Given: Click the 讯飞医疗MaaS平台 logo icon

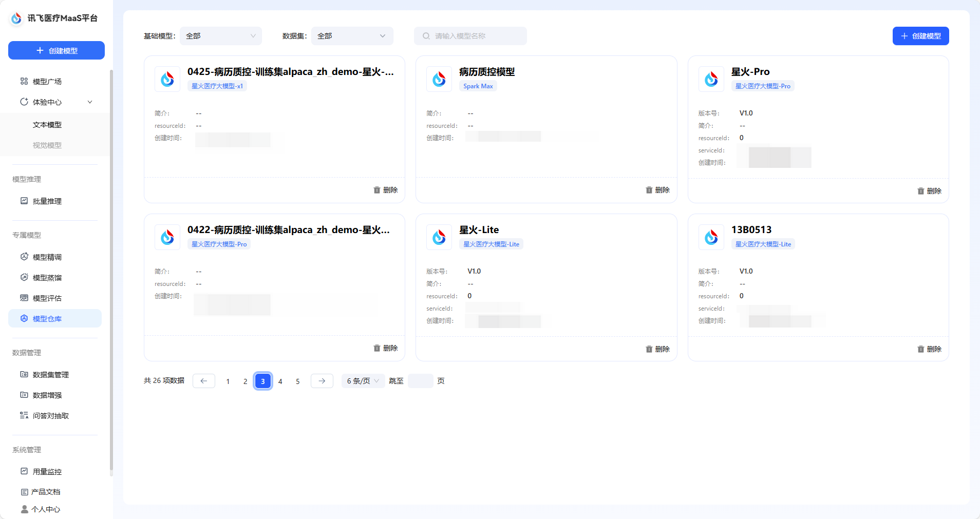Looking at the screenshot, I should pos(16,18).
